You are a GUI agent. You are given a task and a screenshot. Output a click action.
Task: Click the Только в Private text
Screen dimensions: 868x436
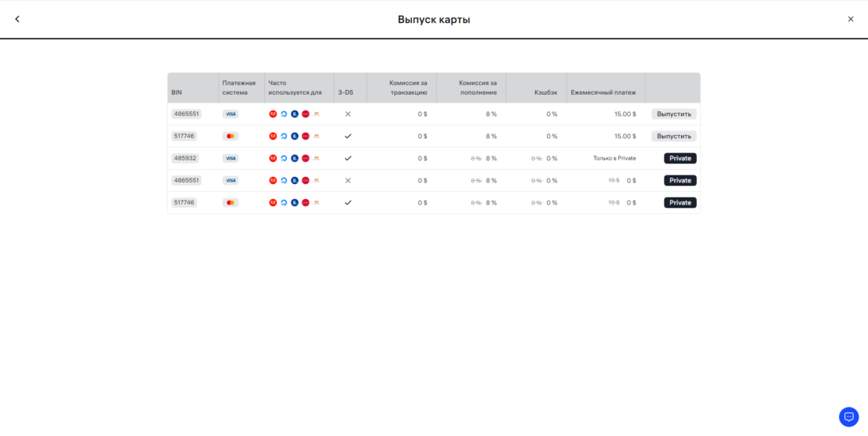614,158
